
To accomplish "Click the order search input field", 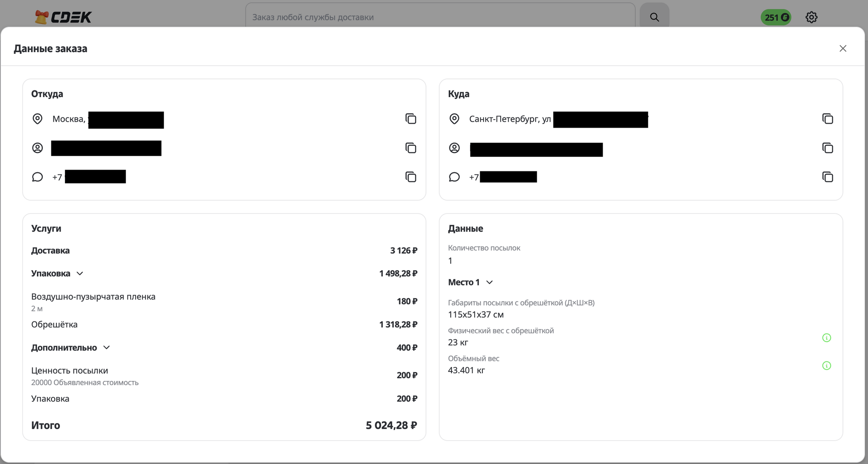I will click(x=440, y=17).
